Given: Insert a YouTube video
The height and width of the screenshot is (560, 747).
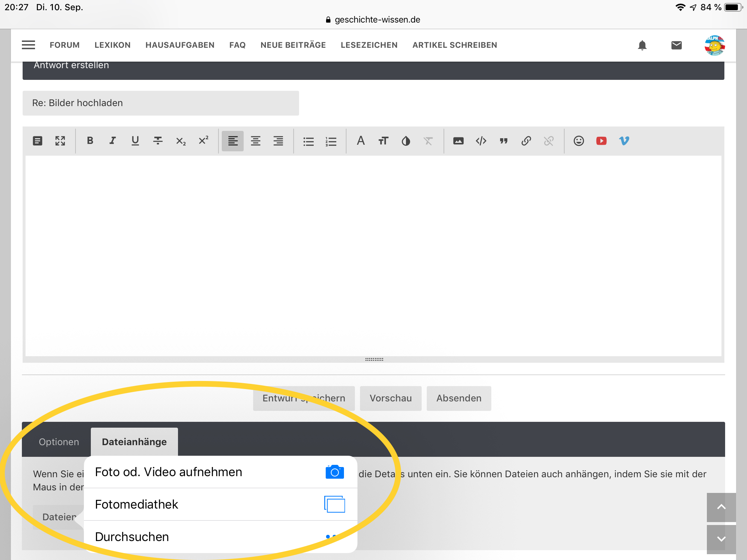Looking at the screenshot, I should click(601, 141).
